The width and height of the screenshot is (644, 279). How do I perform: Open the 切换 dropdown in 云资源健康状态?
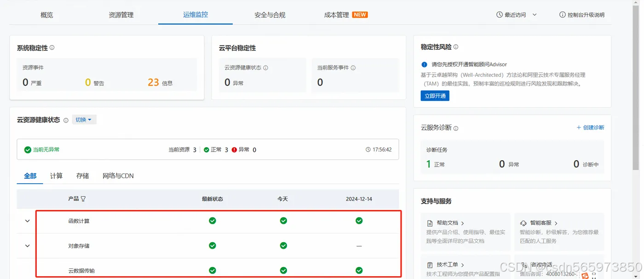click(x=84, y=119)
